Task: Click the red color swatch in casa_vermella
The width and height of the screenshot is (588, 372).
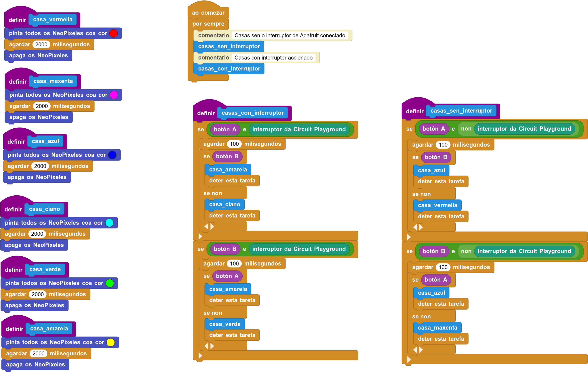Action: [x=114, y=33]
